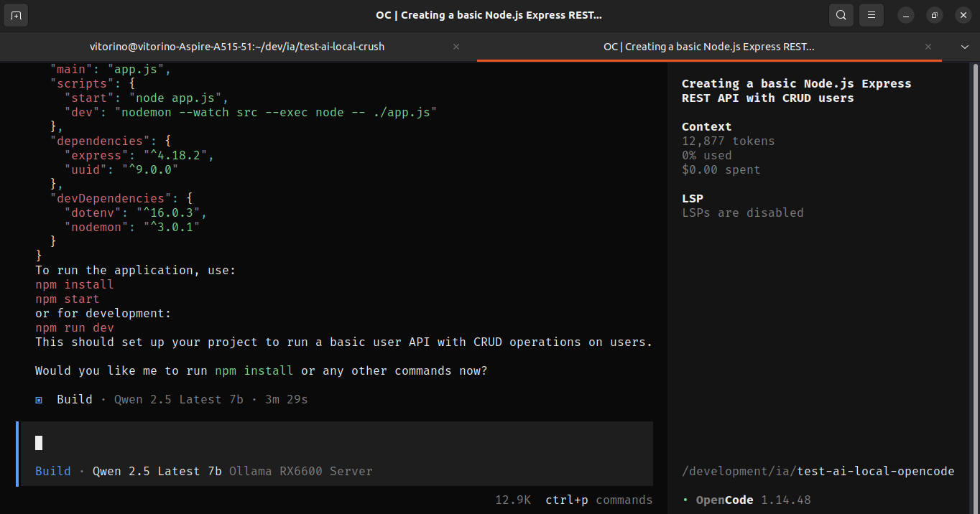Click the green OpenCode status dot
The image size is (980, 514).
coord(685,500)
